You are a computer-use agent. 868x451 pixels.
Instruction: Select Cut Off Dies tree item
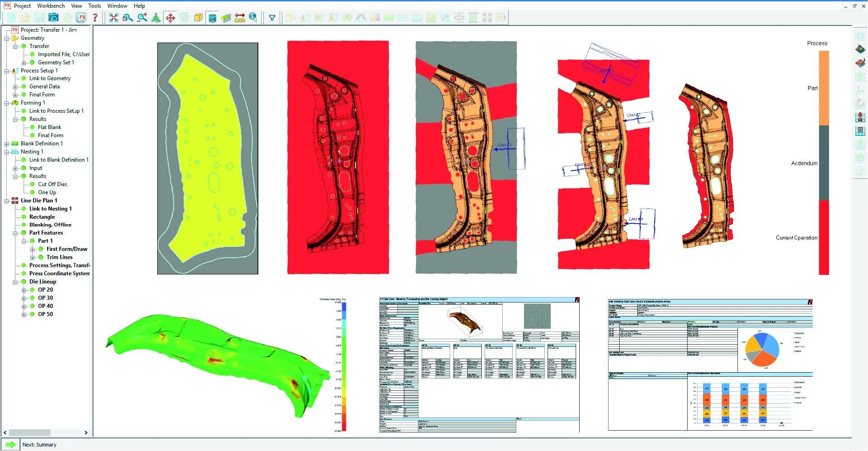[x=53, y=184]
